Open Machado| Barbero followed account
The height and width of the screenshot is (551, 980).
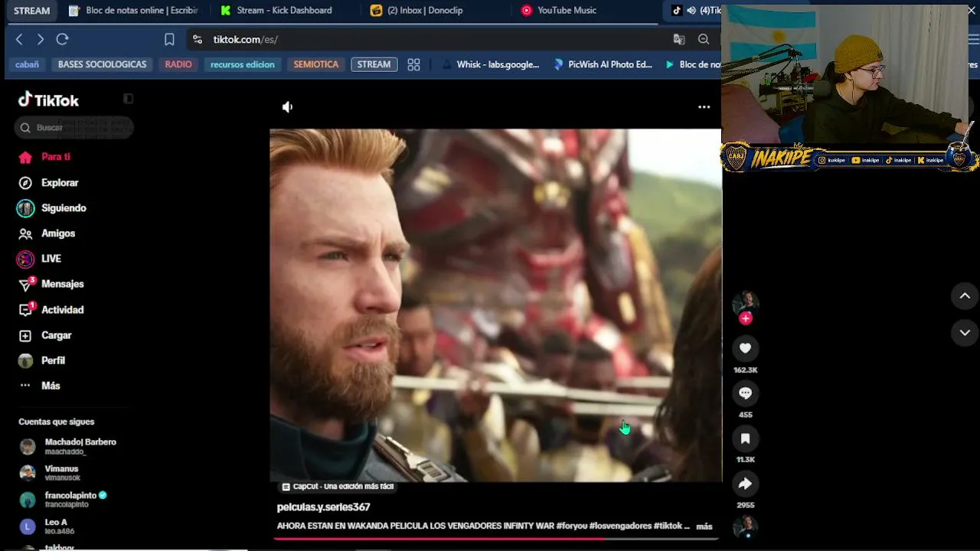click(x=68, y=446)
